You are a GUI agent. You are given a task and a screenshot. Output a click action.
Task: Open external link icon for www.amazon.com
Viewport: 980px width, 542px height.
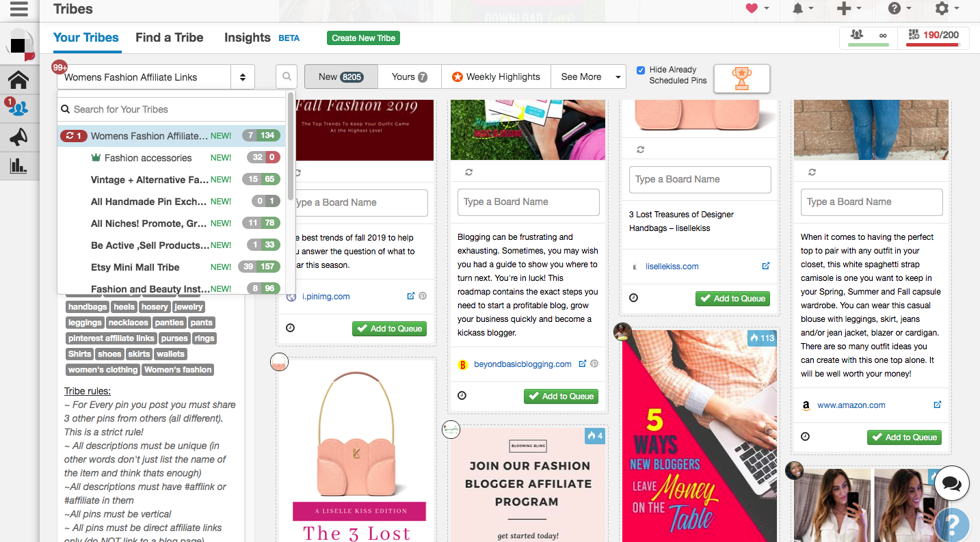[x=938, y=405]
